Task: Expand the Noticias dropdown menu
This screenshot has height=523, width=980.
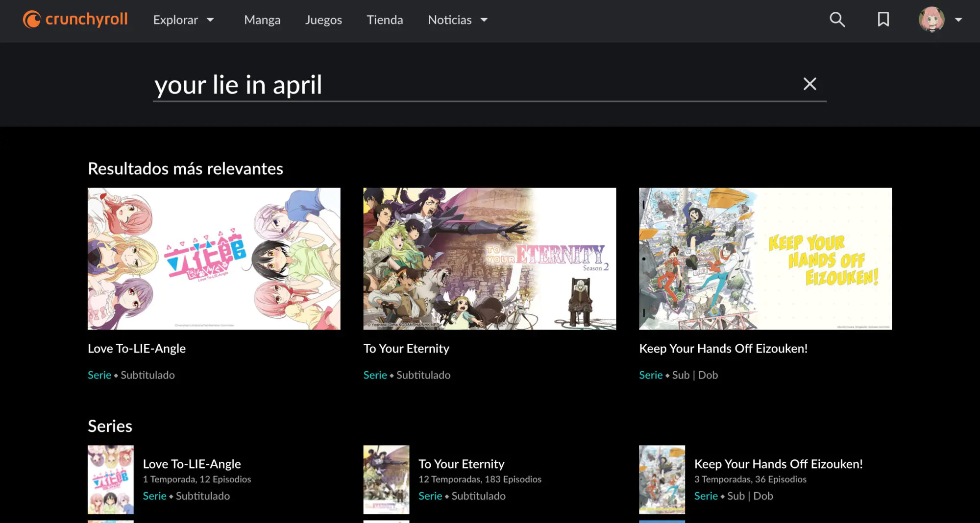Action: pos(458,20)
